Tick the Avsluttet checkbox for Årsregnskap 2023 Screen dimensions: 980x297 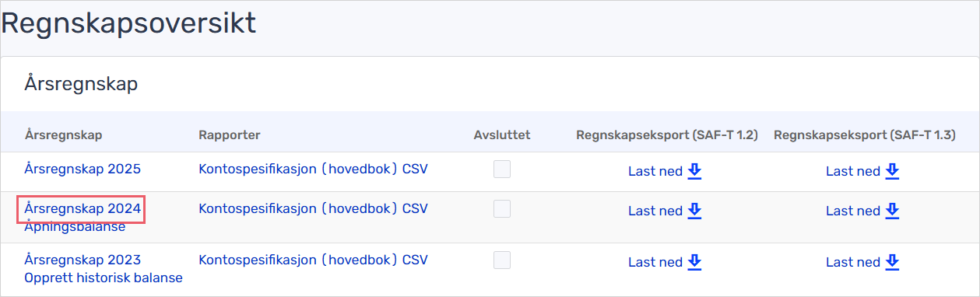coord(502,260)
